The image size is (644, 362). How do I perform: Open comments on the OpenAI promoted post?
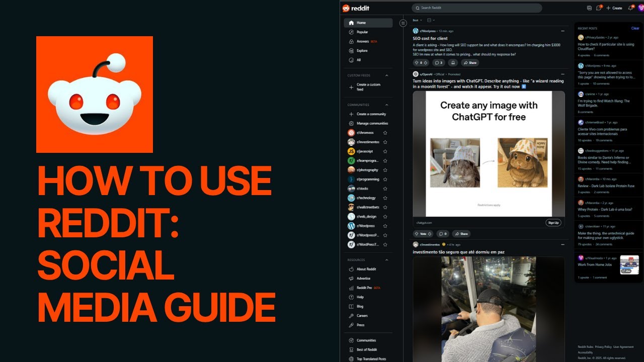point(442,234)
